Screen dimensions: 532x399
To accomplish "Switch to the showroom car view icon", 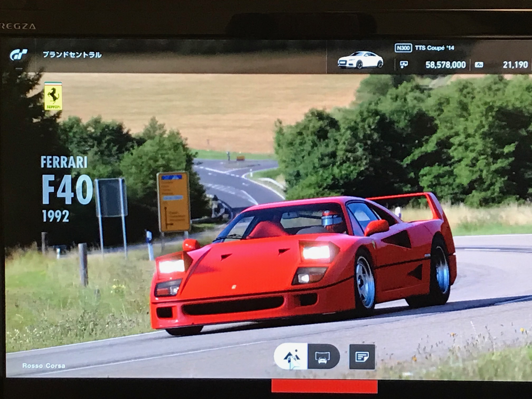I will (323, 357).
